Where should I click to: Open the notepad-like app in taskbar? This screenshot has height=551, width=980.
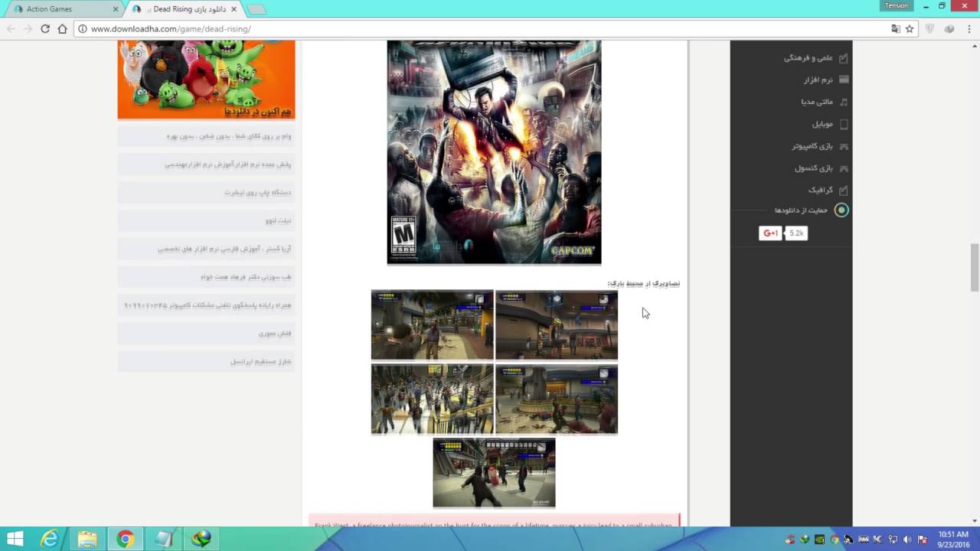[163, 539]
